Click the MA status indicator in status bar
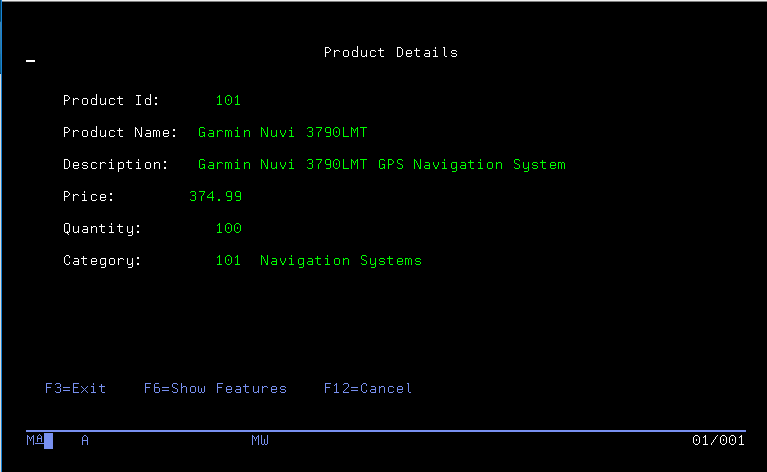This screenshot has width=767, height=472. (35, 440)
